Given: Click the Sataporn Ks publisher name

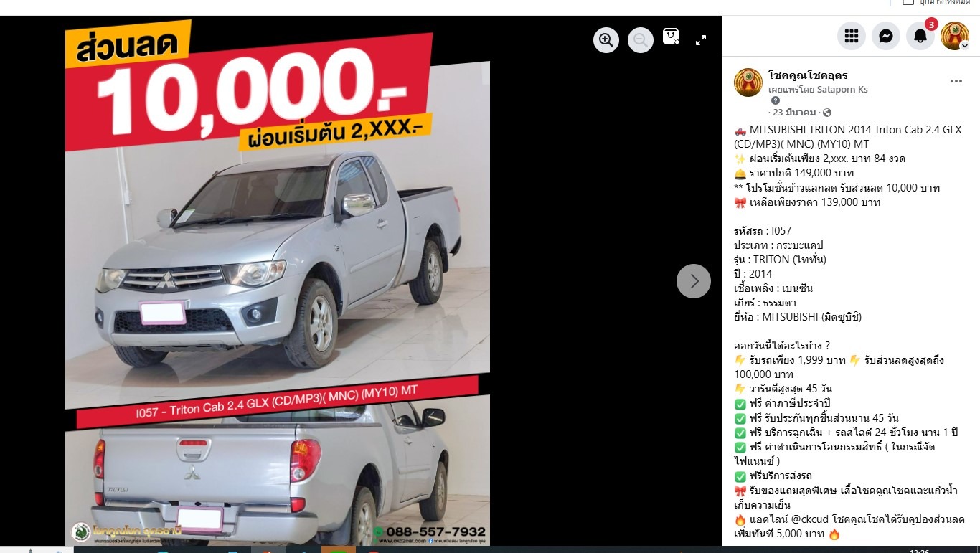Looking at the screenshot, I should coord(843,90).
